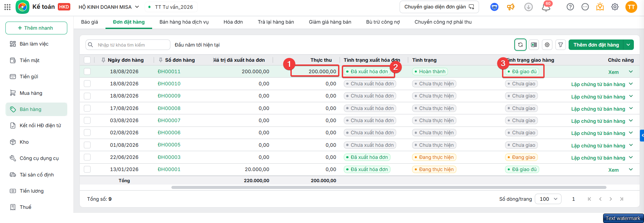Viewport: 644px width, 223px height.
Task: Click Thêm đơn đặt hàng button
Action: [596, 45]
